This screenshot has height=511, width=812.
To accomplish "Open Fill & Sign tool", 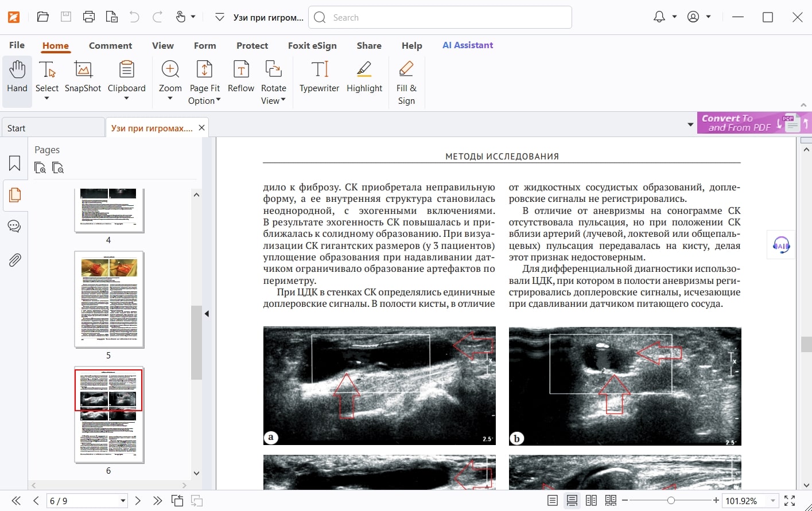I will pos(406,83).
